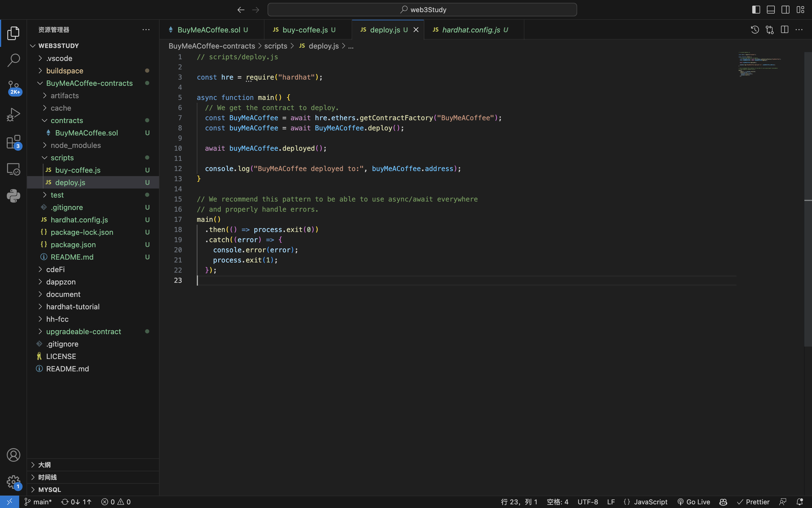Click the web3Study command center search box

(422, 10)
